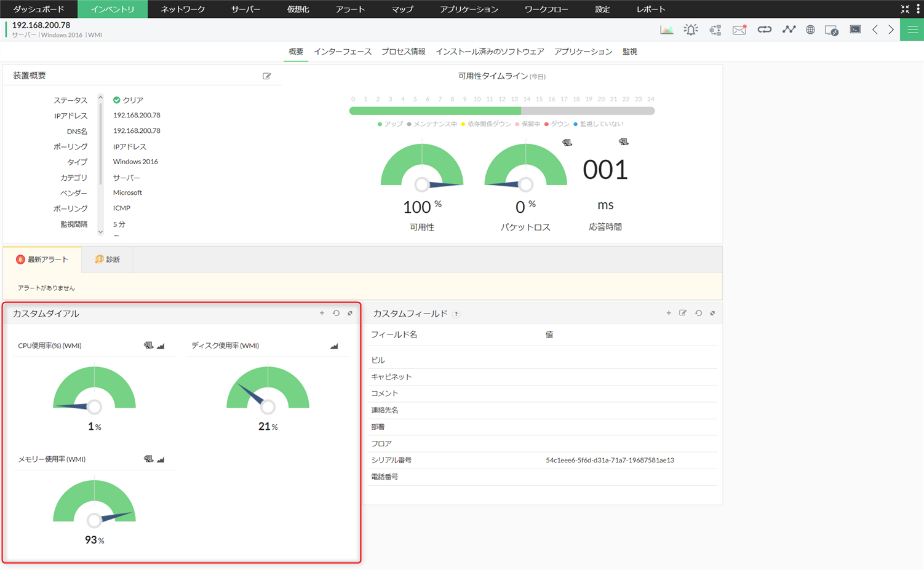Open the ダッシュボード menu

[x=39, y=9]
